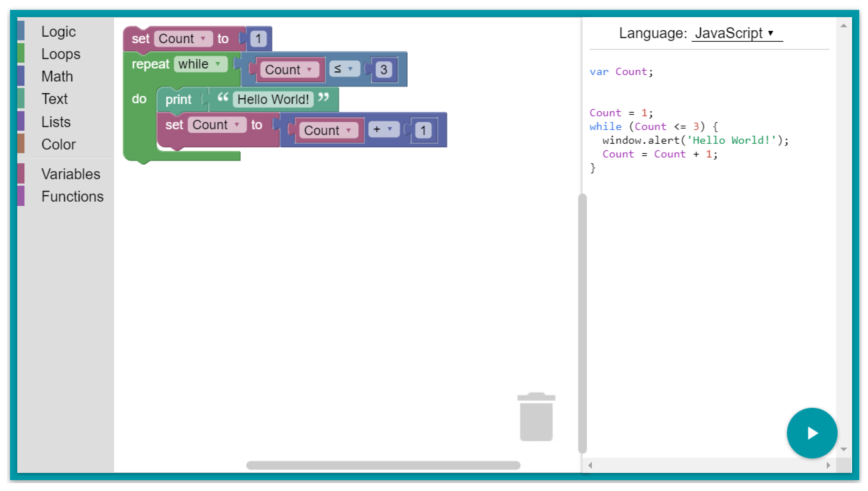This screenshot has height=491, width=868.
Task: Click the Hello World! text field
Action: pos(273,100)
